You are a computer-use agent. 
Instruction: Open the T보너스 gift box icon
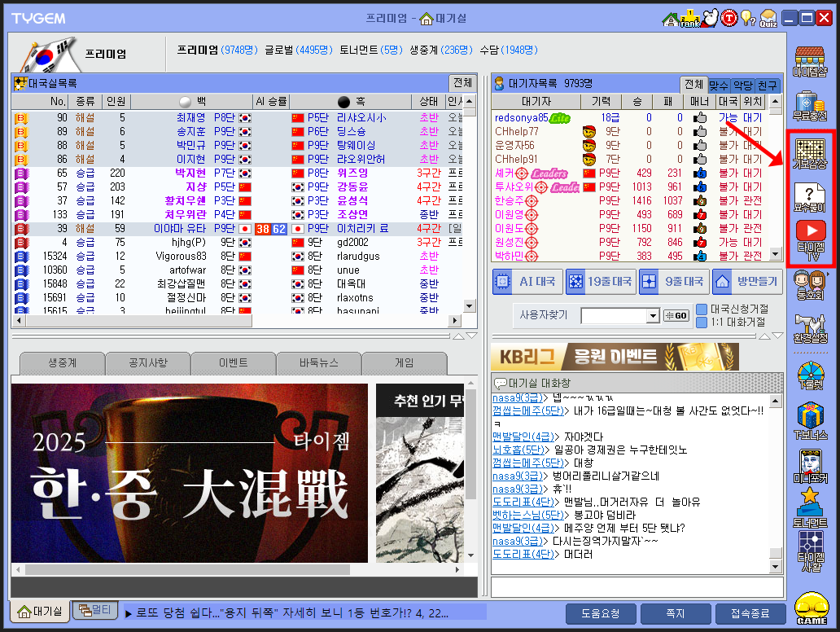[x=810, y=422]
